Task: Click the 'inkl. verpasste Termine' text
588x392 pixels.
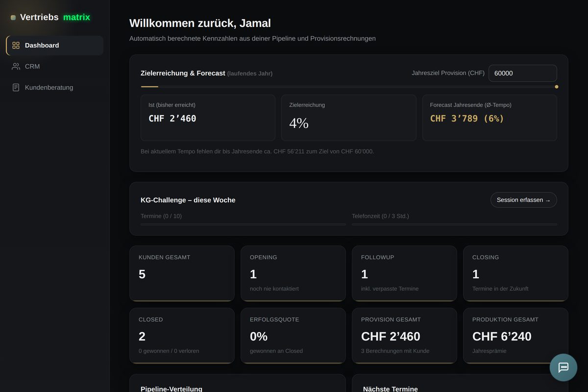Action: (390, 289)
